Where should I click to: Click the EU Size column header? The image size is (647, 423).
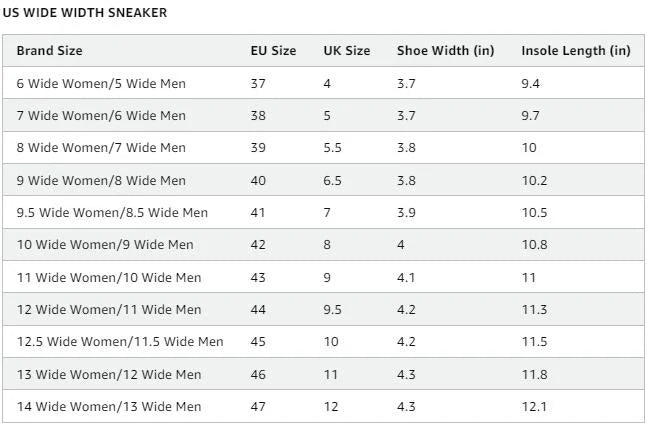coord(273,51)
